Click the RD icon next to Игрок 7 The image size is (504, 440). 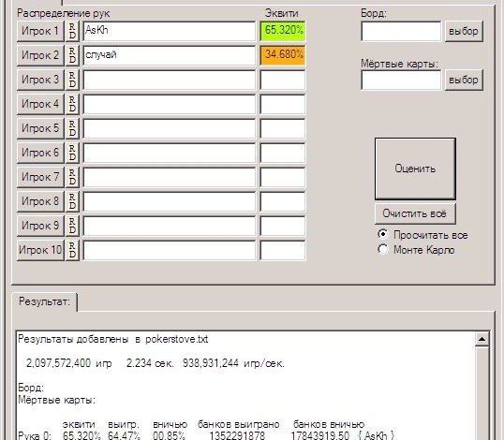click(72, 177)
